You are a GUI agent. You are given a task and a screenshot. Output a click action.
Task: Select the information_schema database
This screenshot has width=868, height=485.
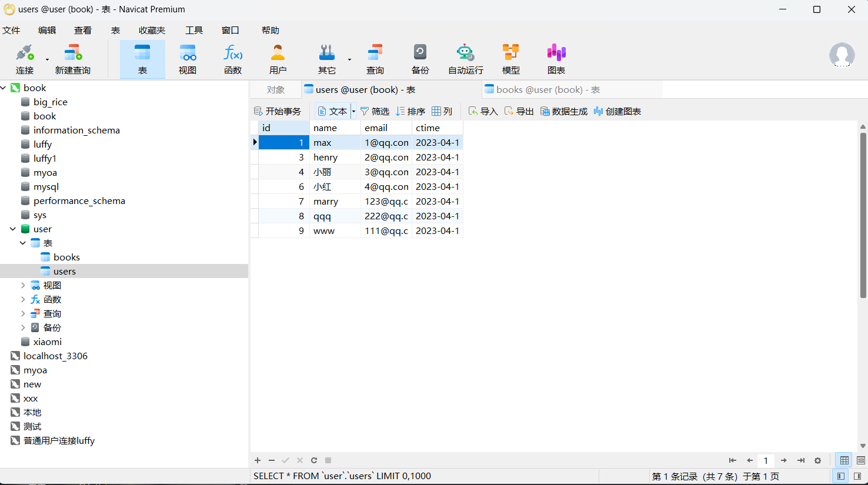click(x=76, y=130)
